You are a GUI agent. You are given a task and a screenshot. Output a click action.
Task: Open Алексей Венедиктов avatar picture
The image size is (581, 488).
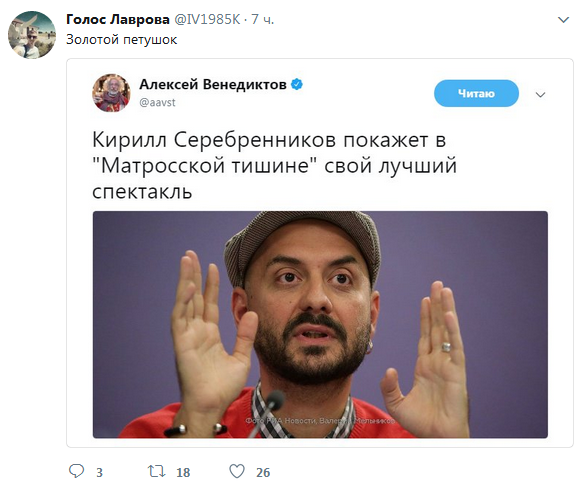[111, 93]
